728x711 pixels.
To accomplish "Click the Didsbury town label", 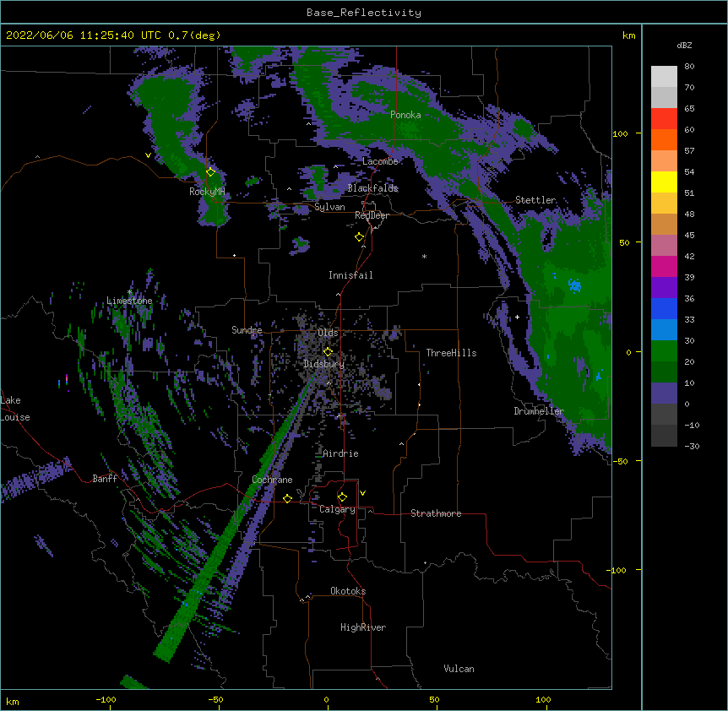I will pyautogui.click(x=323, y=364).
